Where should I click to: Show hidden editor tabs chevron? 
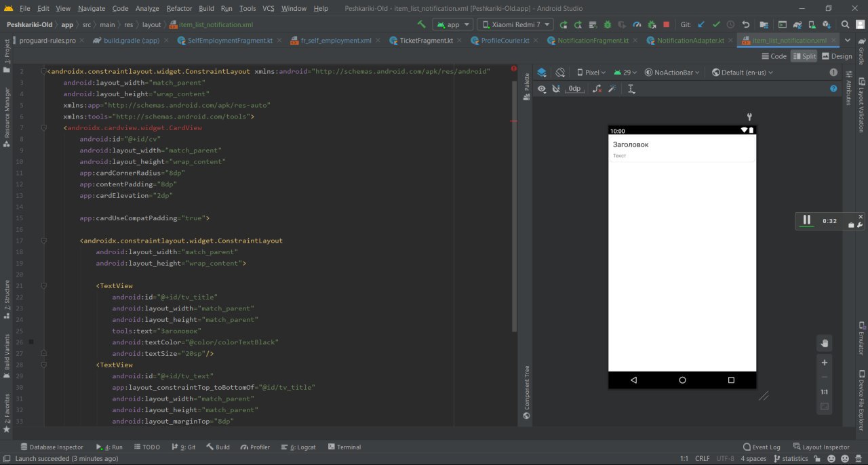tap(847, 41)
